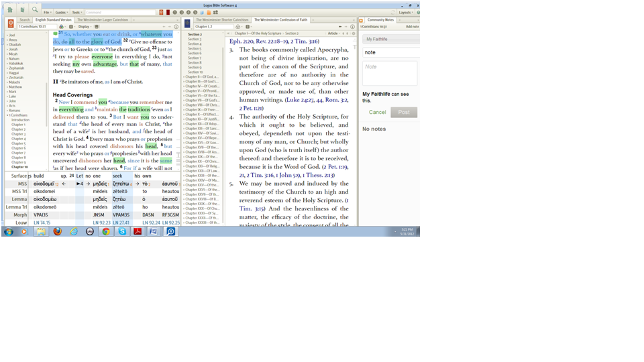This screenshot has height=362, width=644.
Task: Toggle the interlinear pane icon next to Display
Action: pyautogui.click(x=97, y=27)
